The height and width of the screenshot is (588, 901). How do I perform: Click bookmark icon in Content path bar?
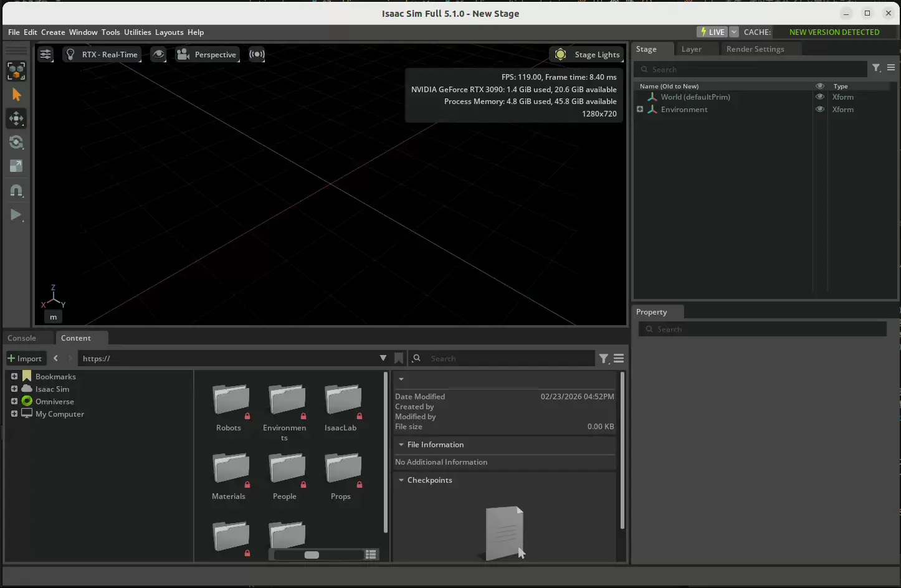(399, 358)
